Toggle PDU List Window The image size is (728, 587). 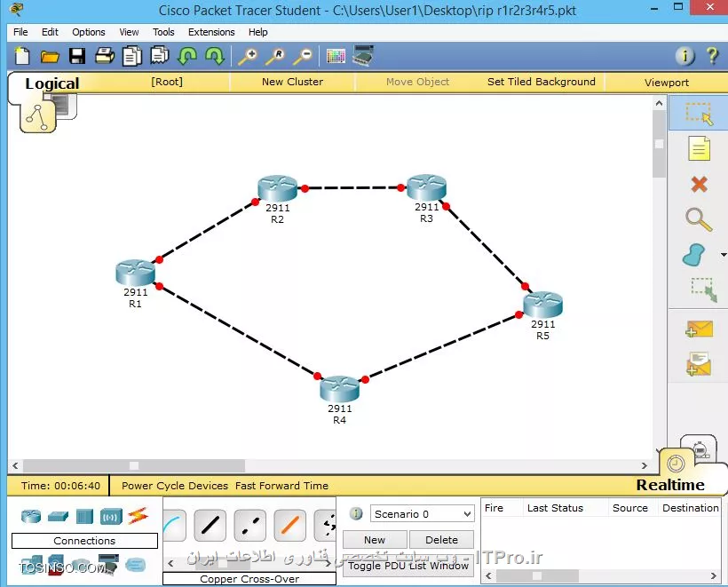click(x=408, y=565)
